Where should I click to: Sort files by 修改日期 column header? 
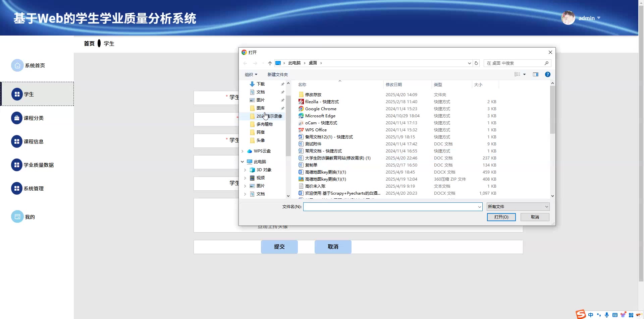394,85
